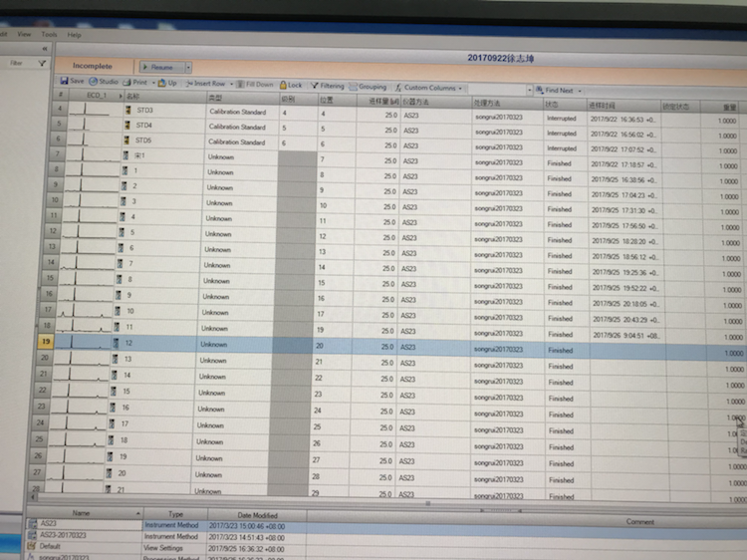Viewport: 747px width, 560px height.
Task: Click the Interrupted status in row 4
Action: pos(564,119)
